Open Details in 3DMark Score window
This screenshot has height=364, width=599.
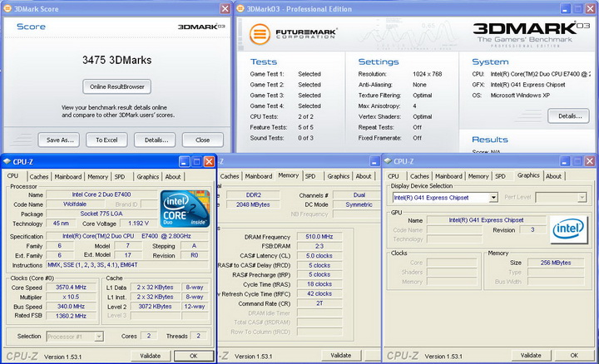point(155,140)
